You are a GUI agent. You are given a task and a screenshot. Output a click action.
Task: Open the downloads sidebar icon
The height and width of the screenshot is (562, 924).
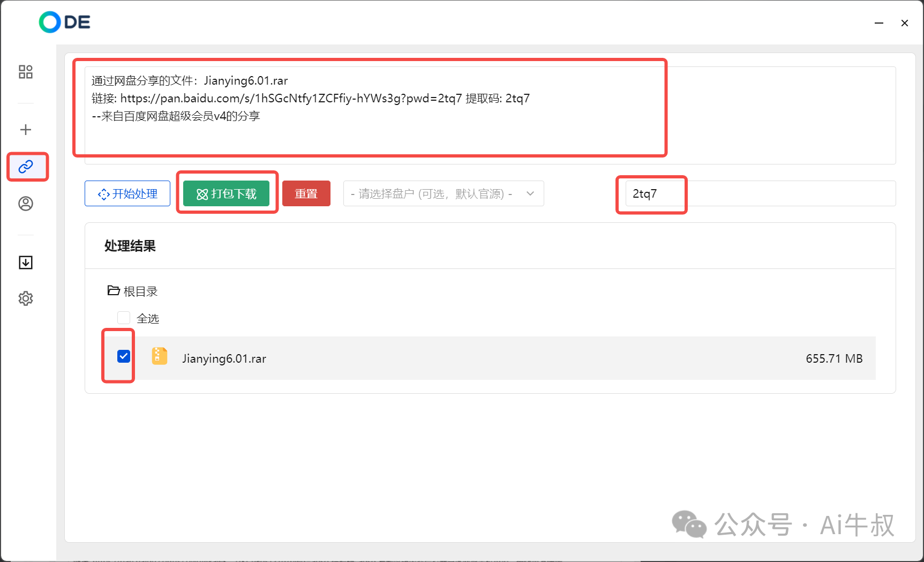click(25, 263)
